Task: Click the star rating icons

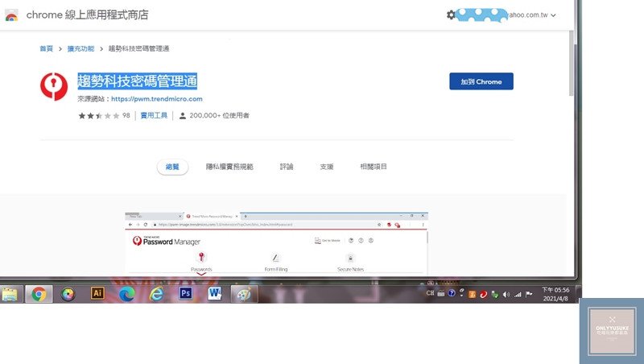Action: pos(99,116)
